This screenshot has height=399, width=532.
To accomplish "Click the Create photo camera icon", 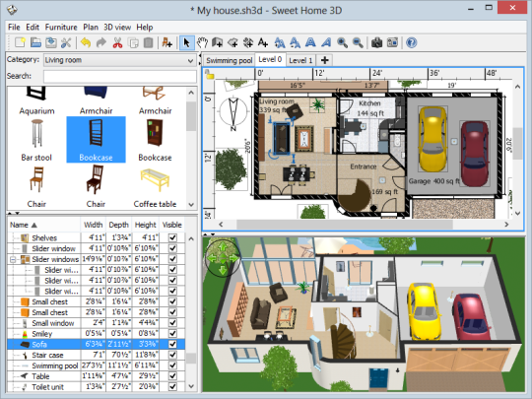I will click(376, 42).
